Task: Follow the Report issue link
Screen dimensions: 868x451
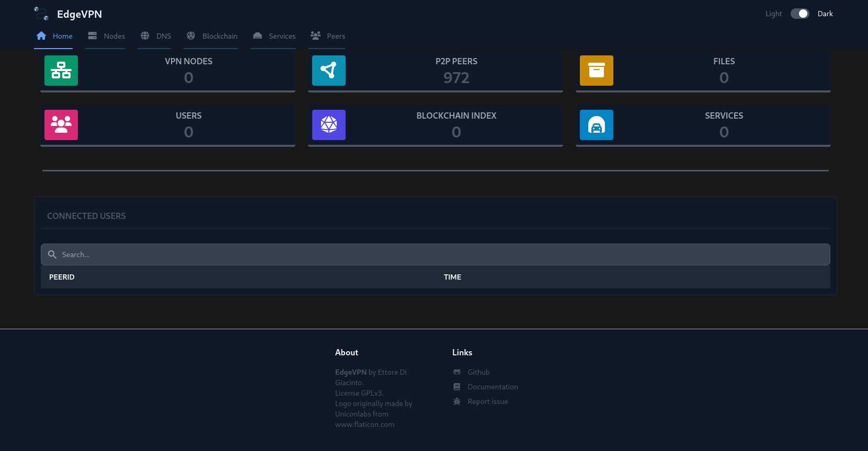Action: [x=487, y=401]
